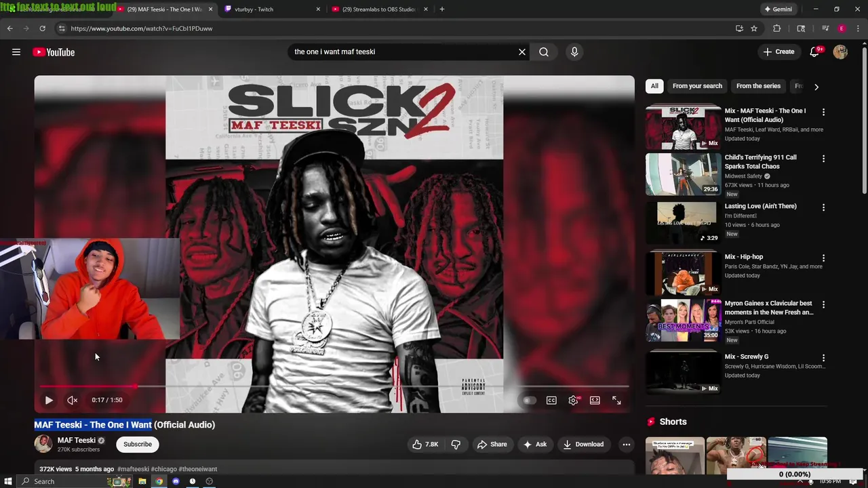Open the YouTube hamburger guide menu
This screenshot has height=488, width=868.
(x=16, y=52)
